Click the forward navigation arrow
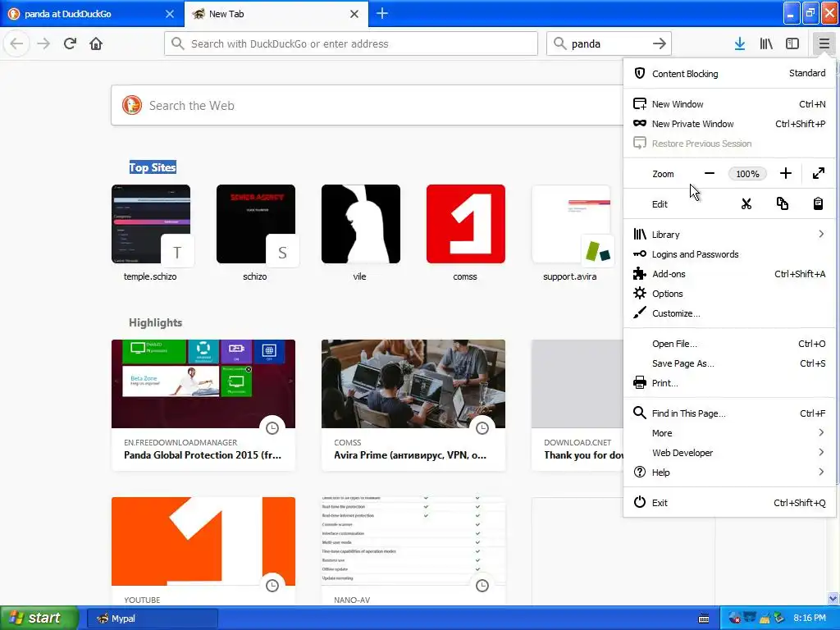This screenshot has height=630, width=840. click(43, 43)
